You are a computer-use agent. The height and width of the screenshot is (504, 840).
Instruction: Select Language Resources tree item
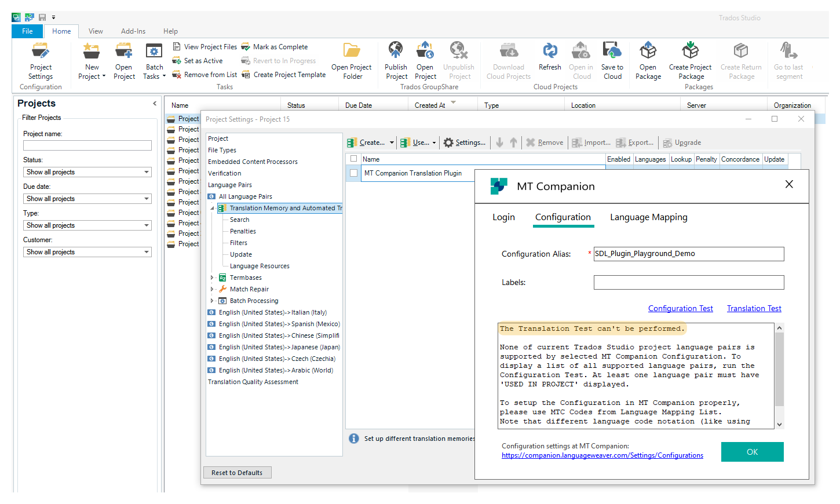(260, 266)
